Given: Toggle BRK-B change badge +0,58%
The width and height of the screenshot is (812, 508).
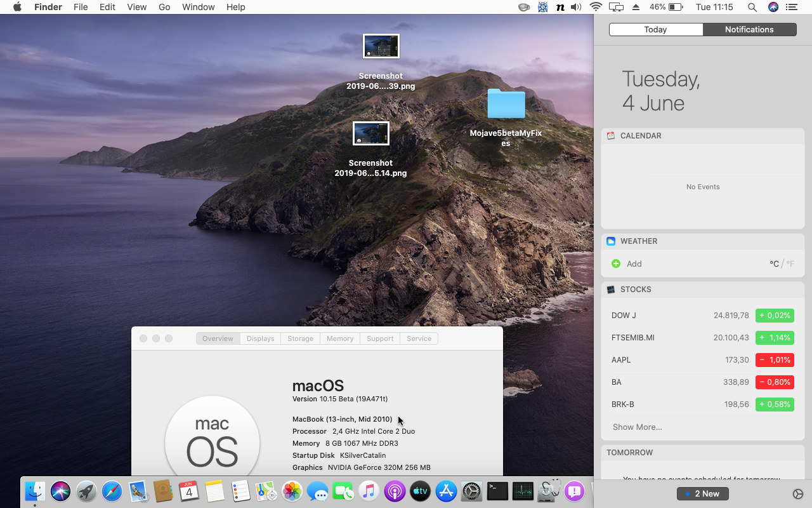Looking at the screenshot, I should (x=775, y=404).
